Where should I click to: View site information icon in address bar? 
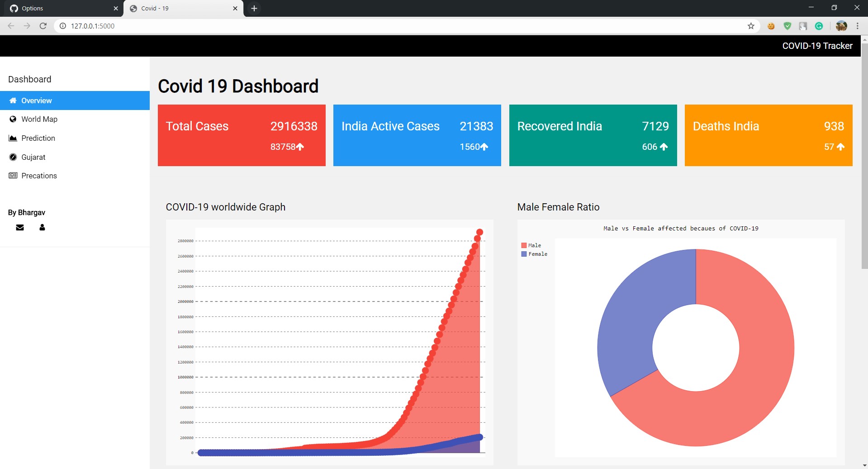pyautogui.click(x=63, y=26)
